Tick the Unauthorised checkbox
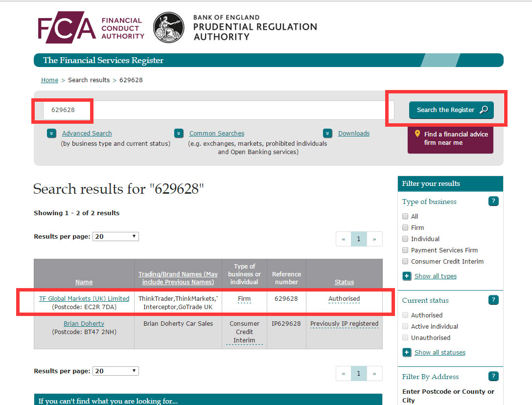532x405 pixels. coord(405,337)
